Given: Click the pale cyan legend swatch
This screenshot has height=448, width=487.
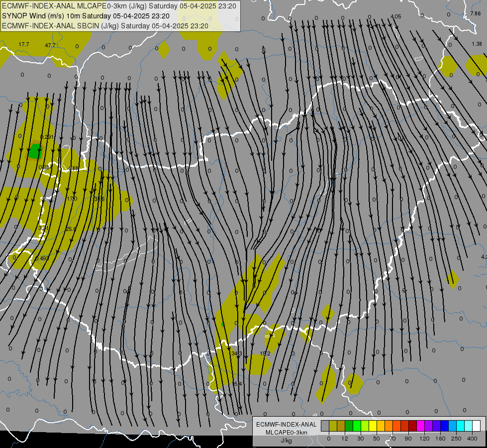Looking at the screenshot, I should (469, 426).
